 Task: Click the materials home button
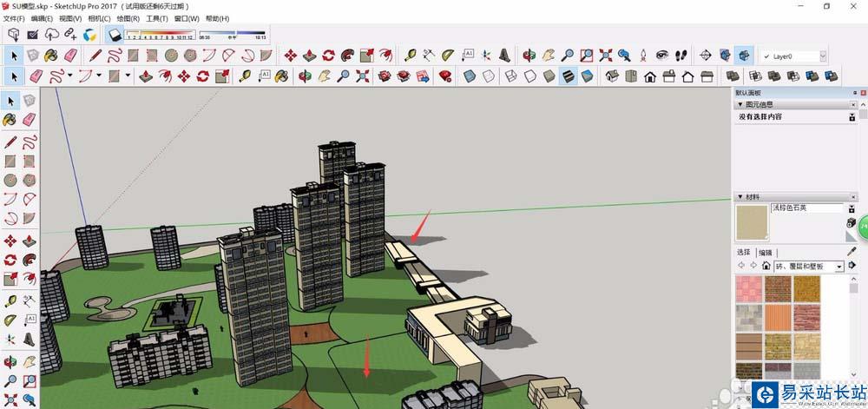pyautogui.click(x=766, y=267)
